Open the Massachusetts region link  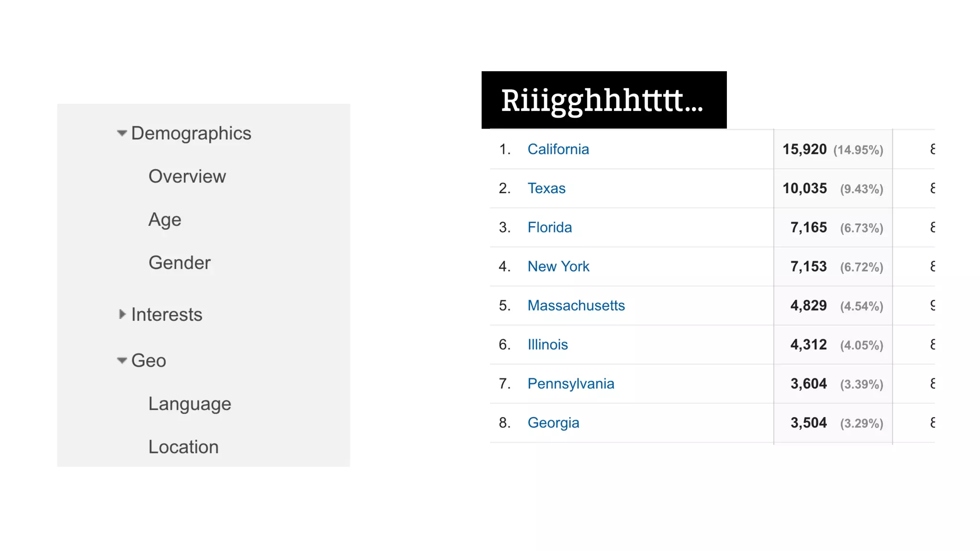coord(576,306)
